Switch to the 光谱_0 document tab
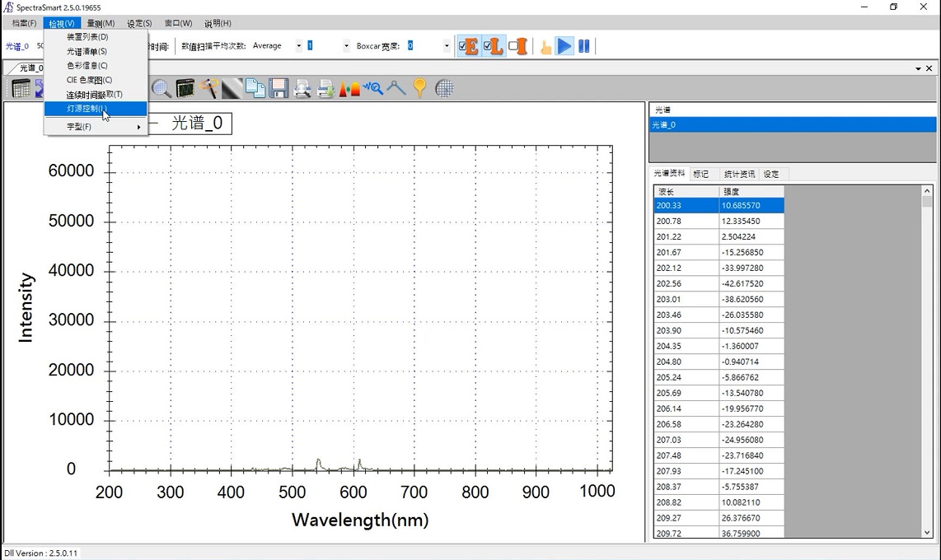 click(30, 68)
